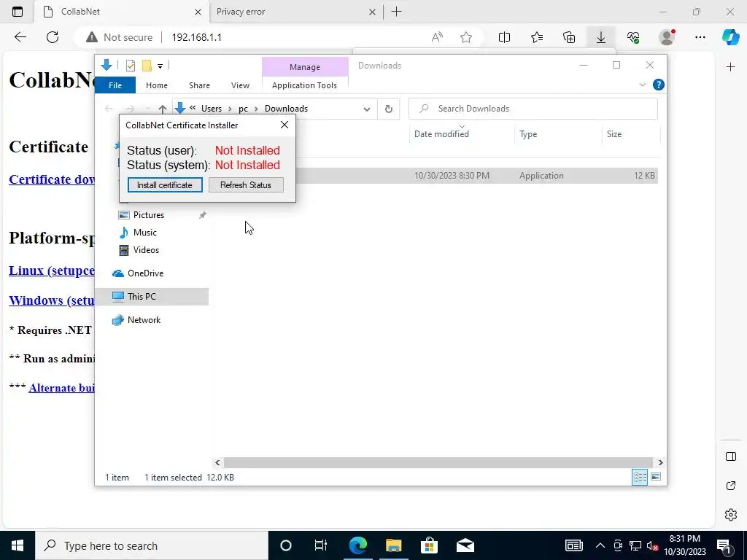Close the CollabNet browser tab

tap(198, 12)
